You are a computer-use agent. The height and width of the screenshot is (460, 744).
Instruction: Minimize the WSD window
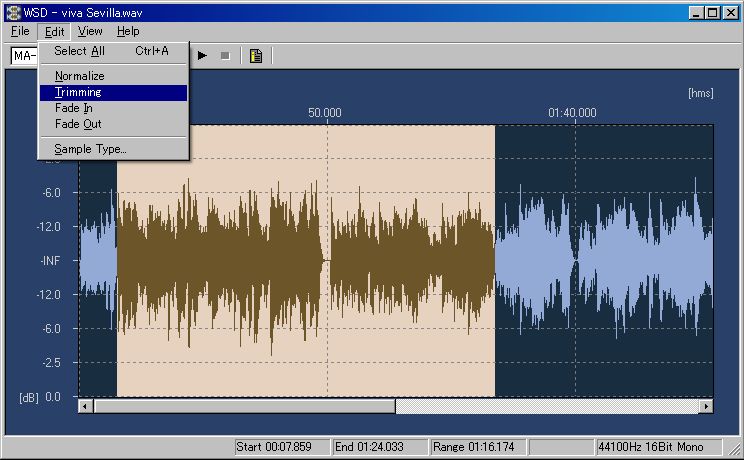[x=696, y=13]
